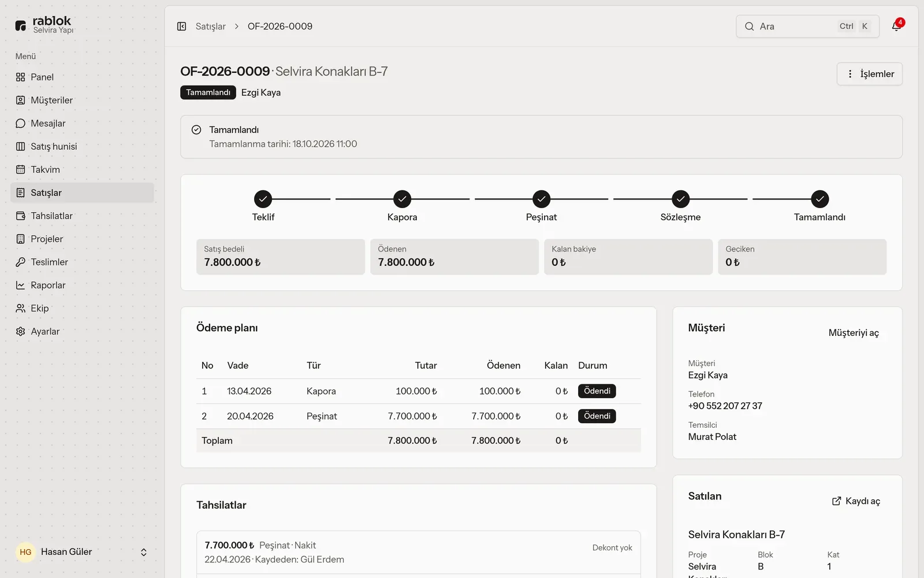The image size is (924, 578).
Task: Expand Hasan Güler account switcher
Action: point(144,552)
